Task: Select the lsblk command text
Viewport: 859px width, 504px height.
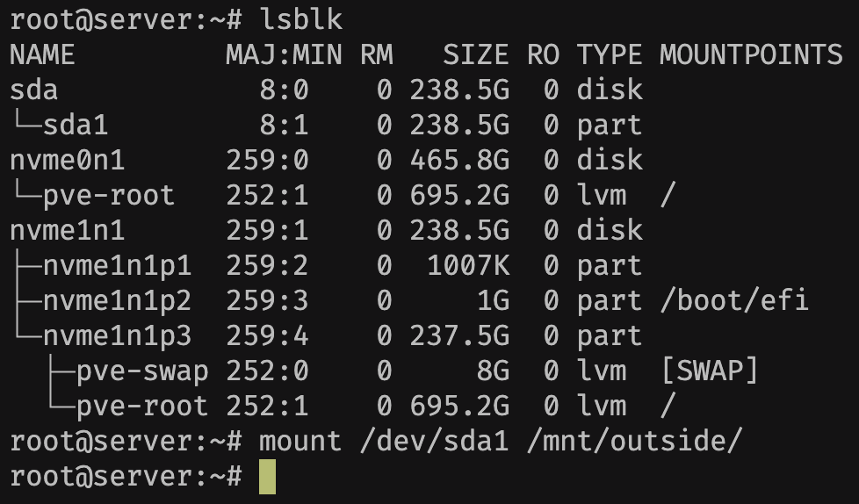Action: pyautogui.click(x=300, y=19)
